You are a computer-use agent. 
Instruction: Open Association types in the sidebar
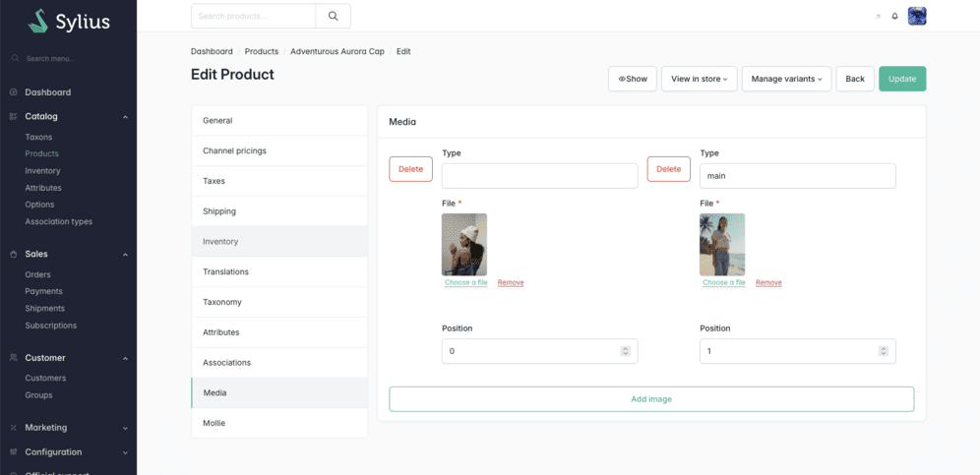[x=59, y=222]
